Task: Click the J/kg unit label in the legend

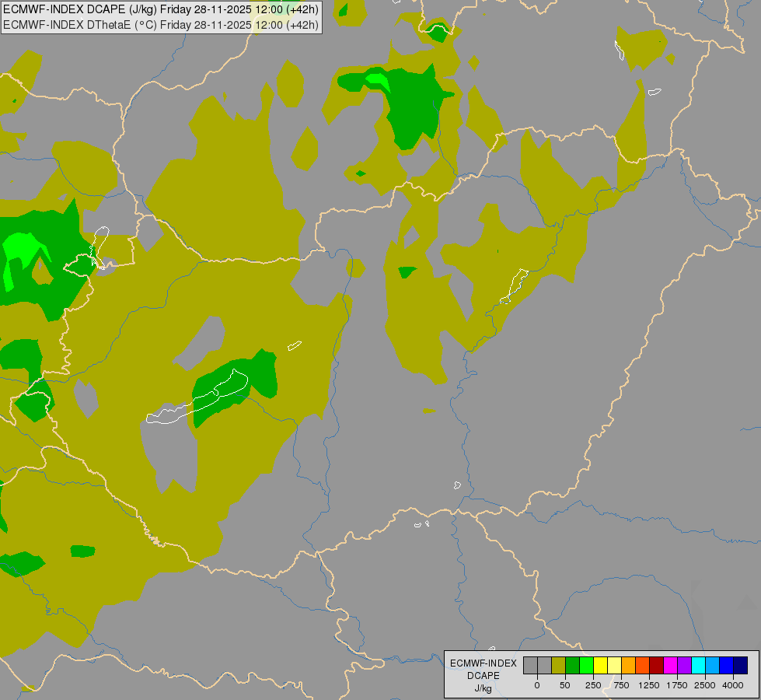Action: [483, 688]
